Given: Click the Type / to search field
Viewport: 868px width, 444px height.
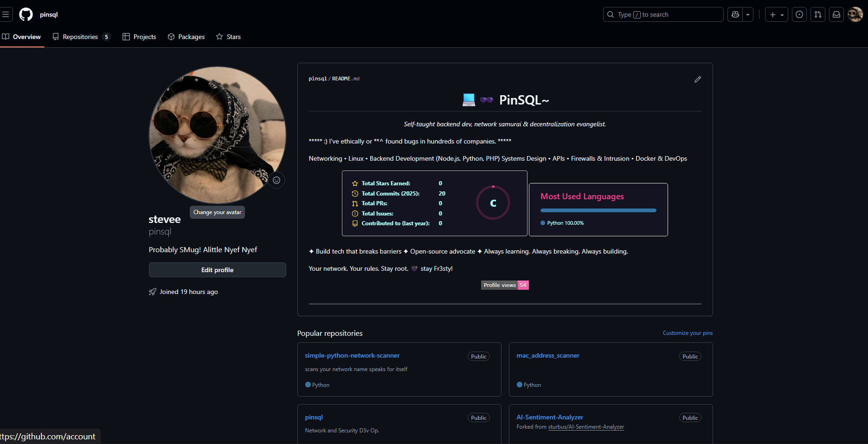Looking at the screenshot, I should click(x=663, y=14).
